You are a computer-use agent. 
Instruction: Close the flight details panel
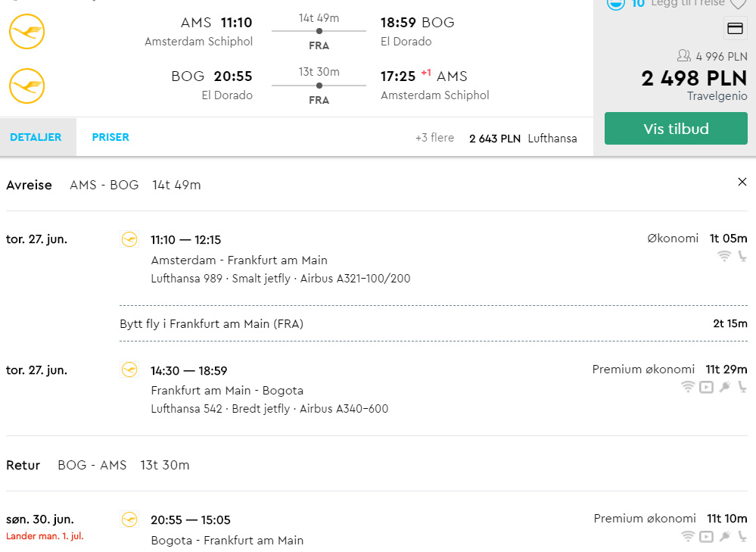pyautogui.click(x=742, y=182)
